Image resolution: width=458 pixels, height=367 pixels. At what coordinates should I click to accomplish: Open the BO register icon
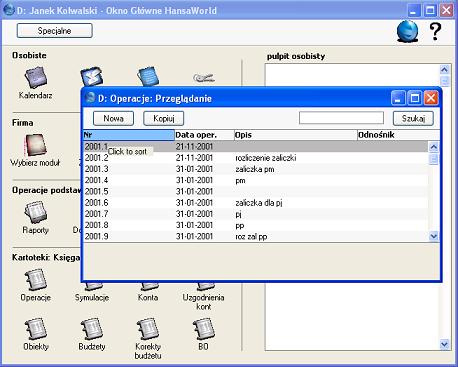204,329
